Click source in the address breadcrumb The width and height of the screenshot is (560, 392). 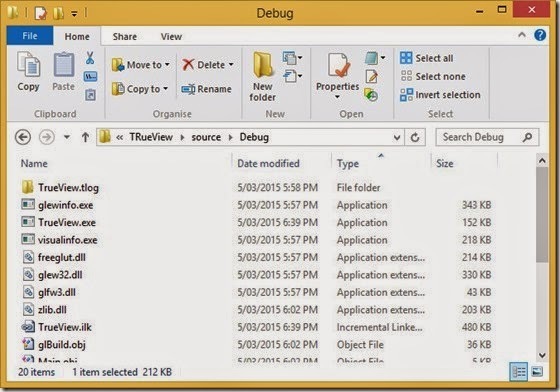point(206,137)
